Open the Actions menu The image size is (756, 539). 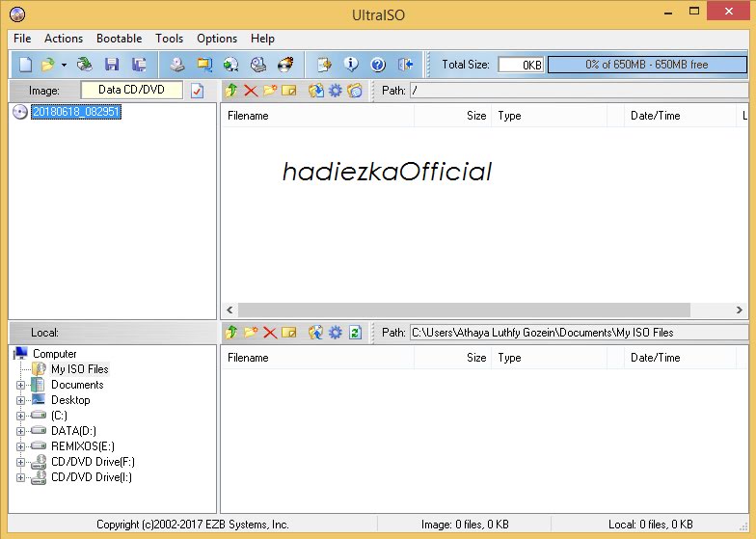[64, 39]
